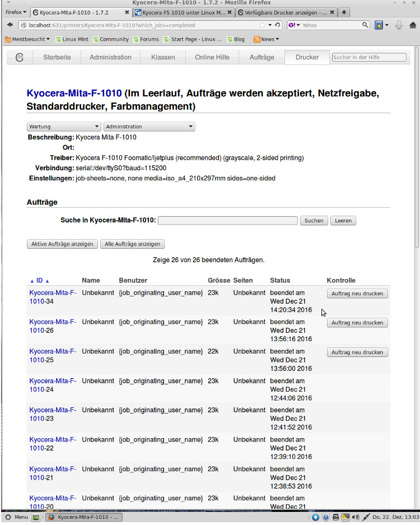Switch to the Kyocera FS 1010 unter Linux tab
This screenshot has width=420, height=525.
click(x=183, y=12)
